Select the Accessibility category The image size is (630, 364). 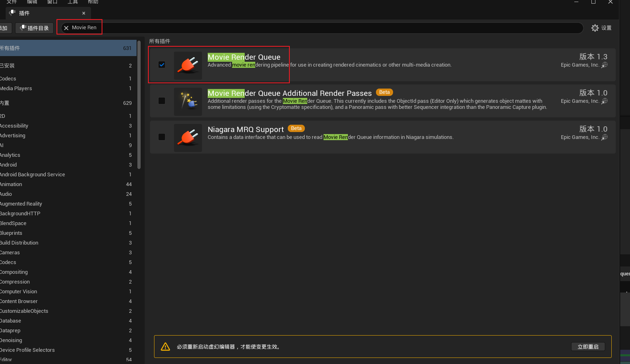pyautogui.click(x=68, y=126)
